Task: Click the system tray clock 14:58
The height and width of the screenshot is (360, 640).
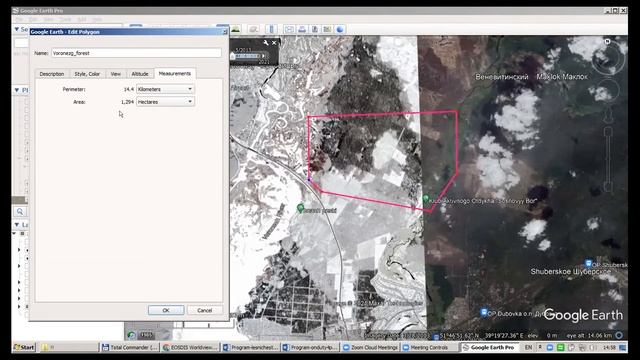Action: point(609,347)
